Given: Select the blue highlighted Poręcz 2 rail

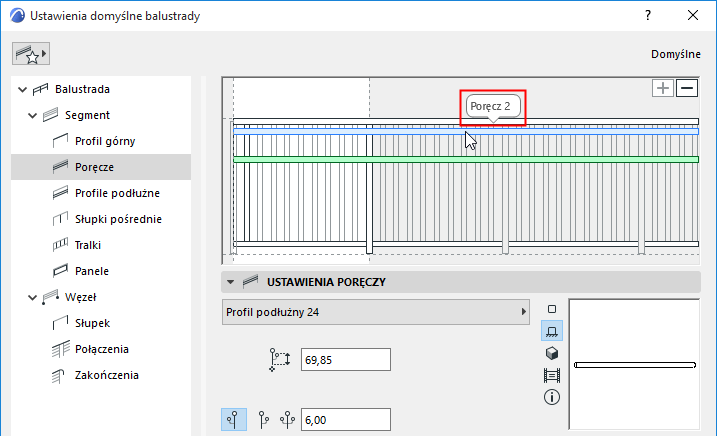Looking at the screenshot, I should (x=466, y=132).
